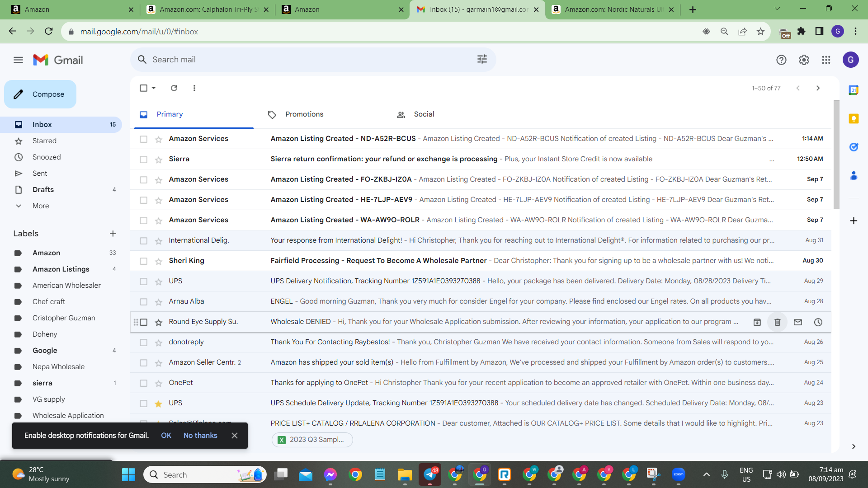Open Chrome three-dot menu
The height and width of the screenshot is (488, 868).
point(855,31)
